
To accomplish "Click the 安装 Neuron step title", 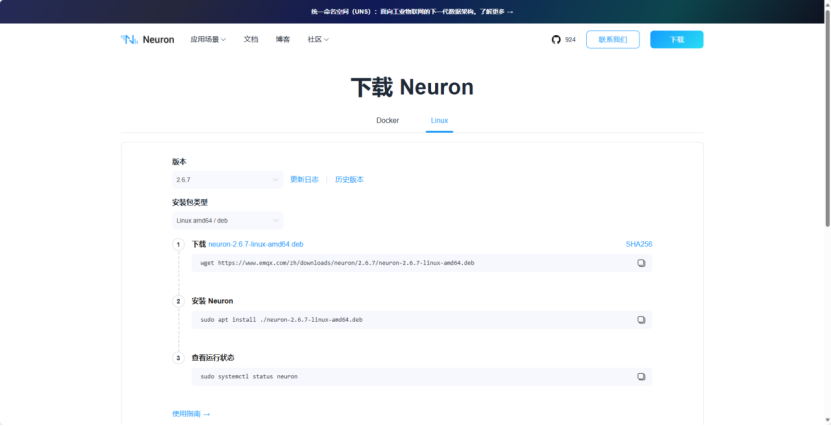I will [213, 301].
